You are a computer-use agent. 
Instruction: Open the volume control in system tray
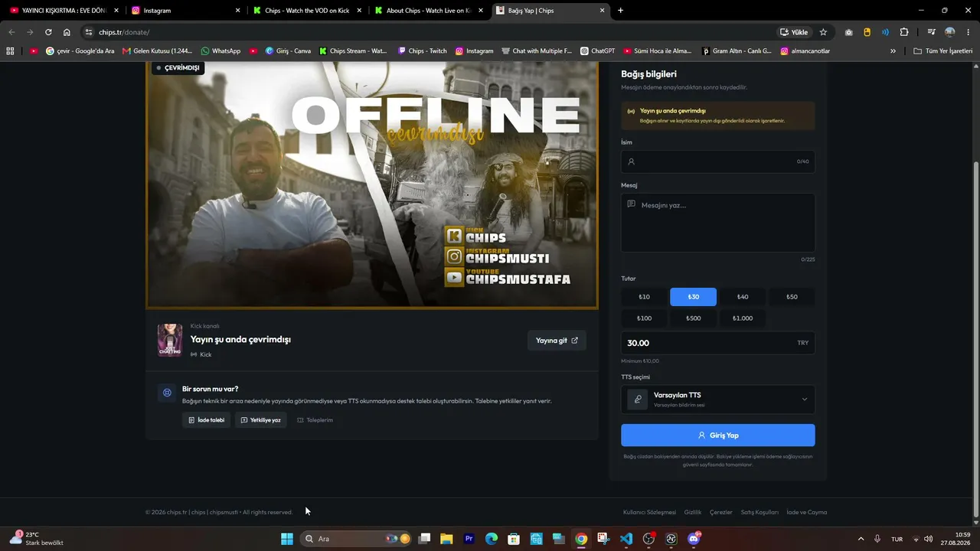point(929,539)
